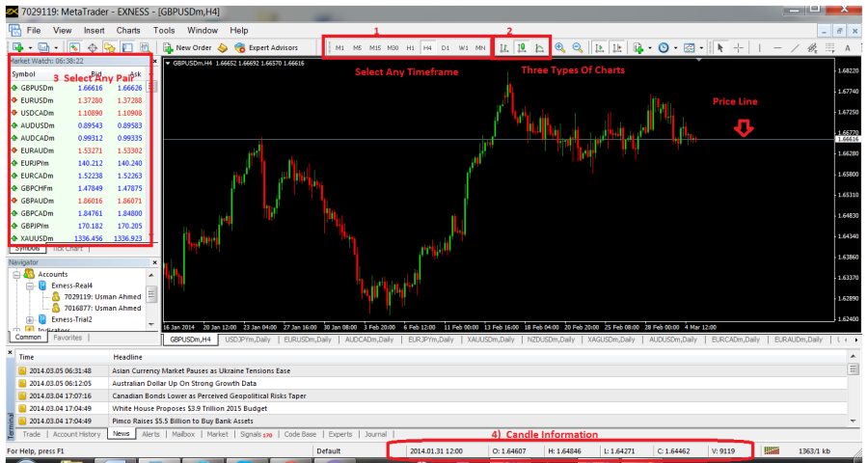Switch chart to H1 timeframe
868x463 pixels.
click(410, 48)
